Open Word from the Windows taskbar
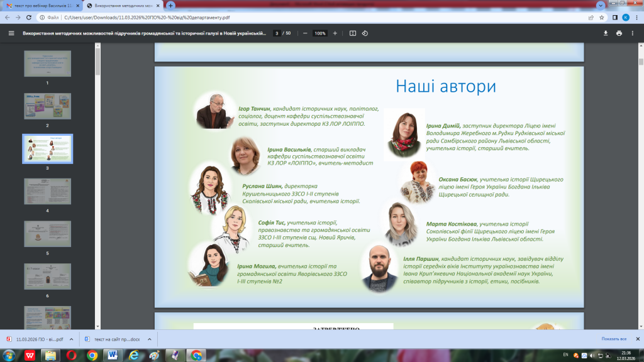The image size is (644, 362). click(113, 355)
